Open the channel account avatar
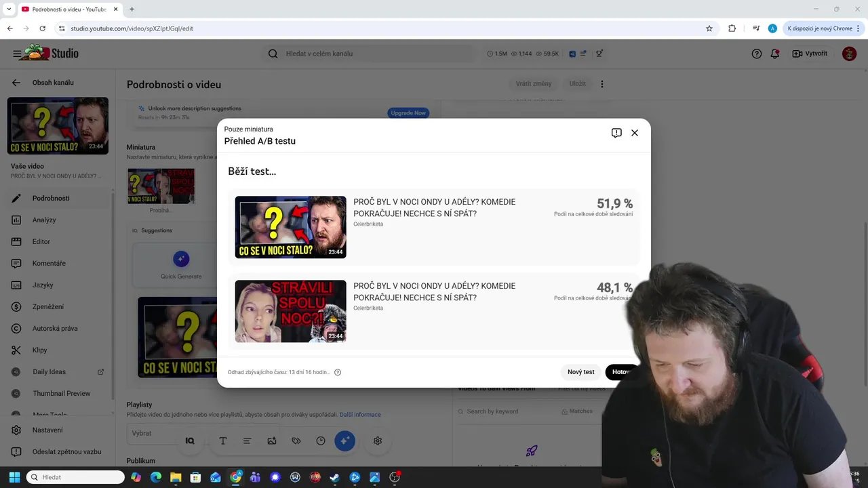 click(x=849, y=54)
